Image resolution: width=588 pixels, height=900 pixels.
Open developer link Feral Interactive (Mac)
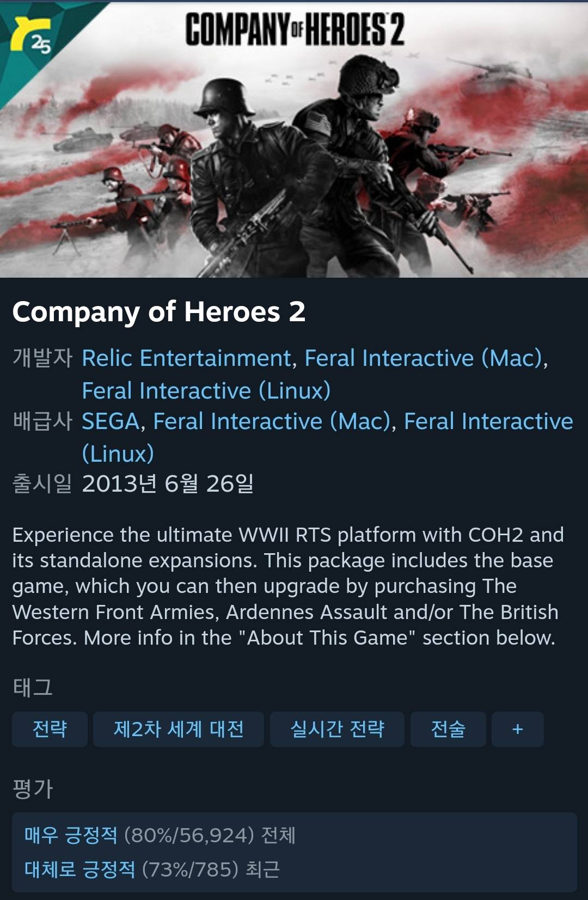point(424,358)
